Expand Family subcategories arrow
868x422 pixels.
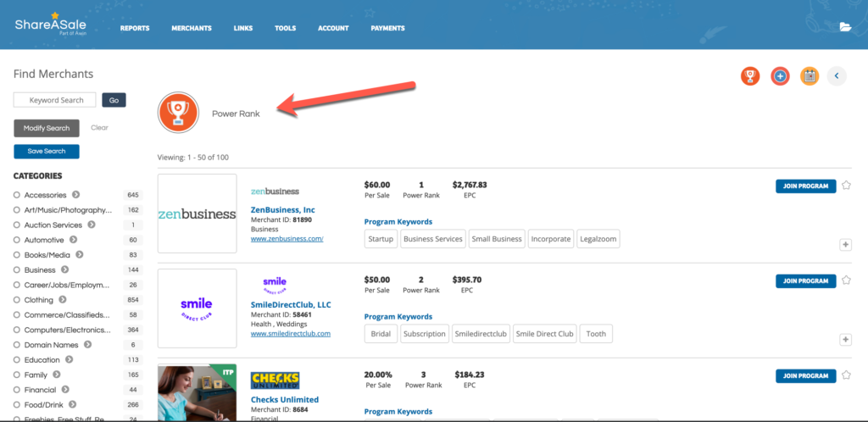pos(57,375)
